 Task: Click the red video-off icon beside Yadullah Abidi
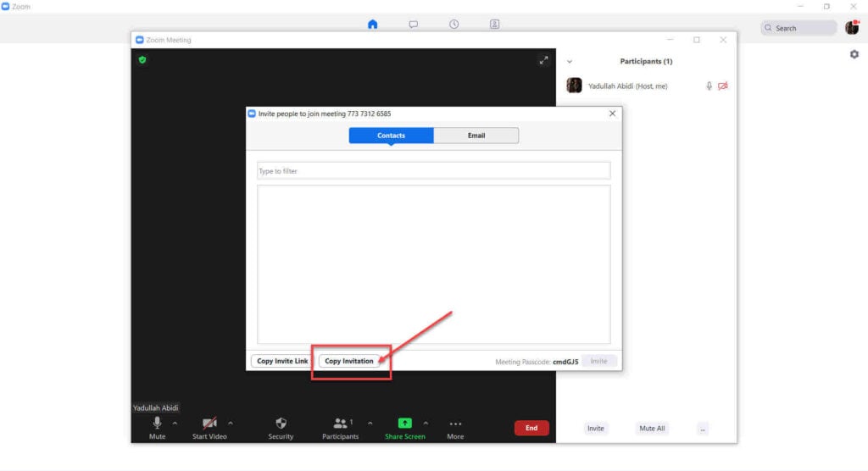(x=723, y=86)
